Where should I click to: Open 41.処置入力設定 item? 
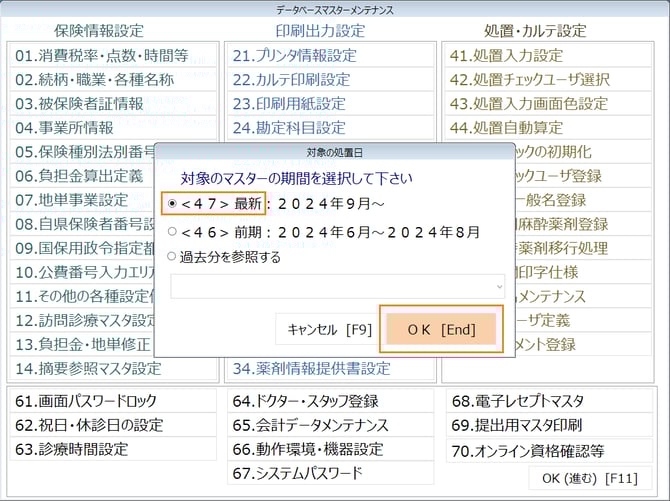(x=506, y=55)
